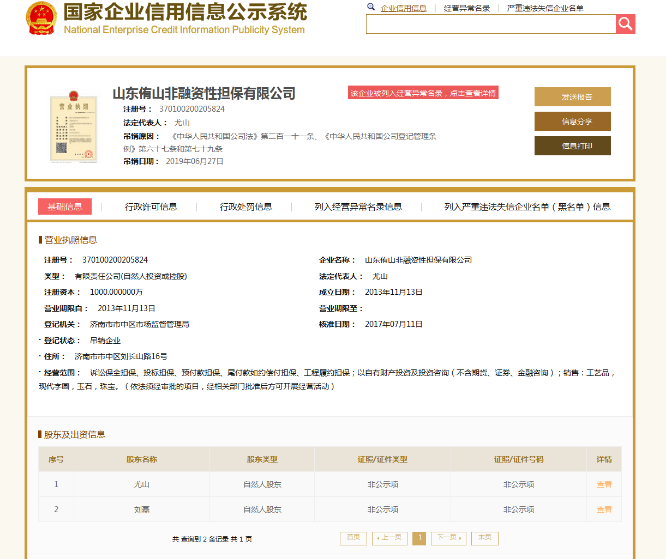Screen dimensions: 666x559
Task: Click the red search magnifier button
Action: point(625,24)
